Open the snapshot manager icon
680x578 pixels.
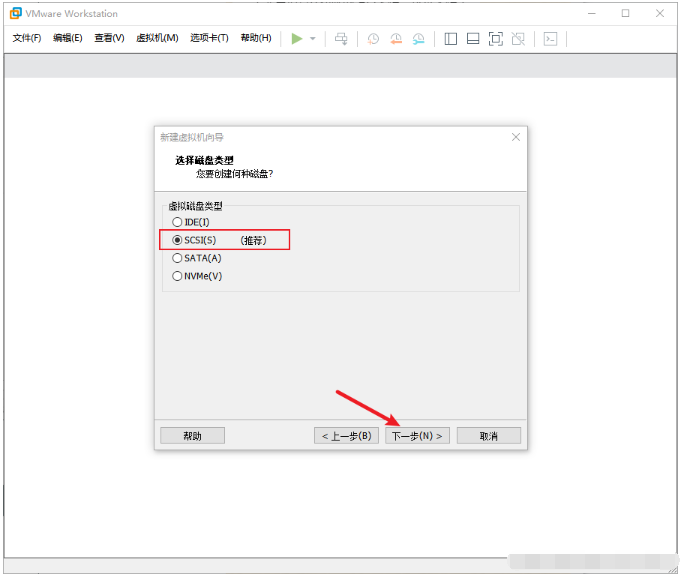pos(419,38)
